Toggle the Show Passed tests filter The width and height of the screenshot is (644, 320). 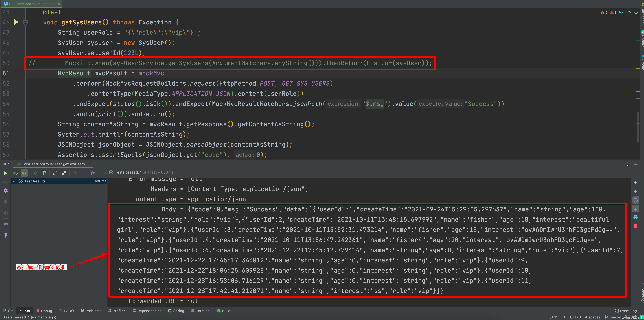point(15,173)
